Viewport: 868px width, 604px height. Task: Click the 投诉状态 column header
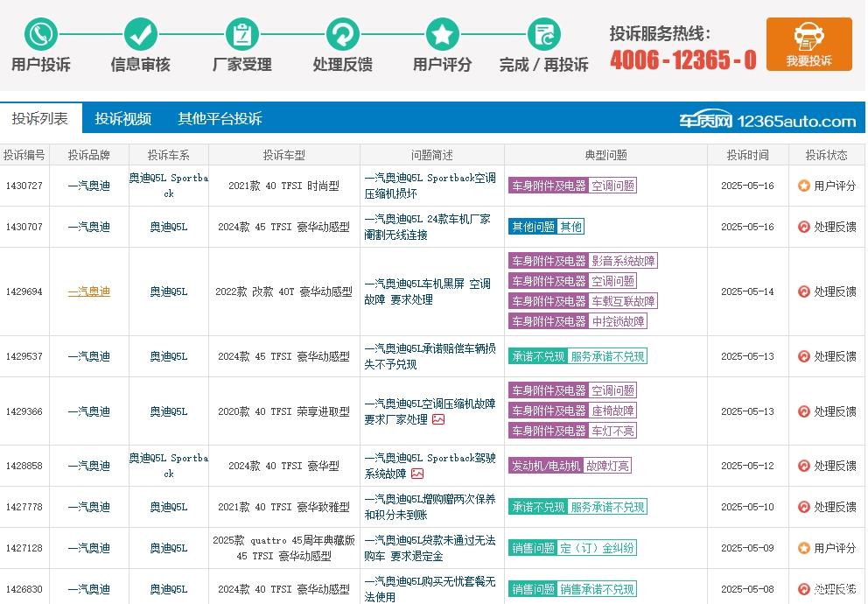tap(827, 155)
